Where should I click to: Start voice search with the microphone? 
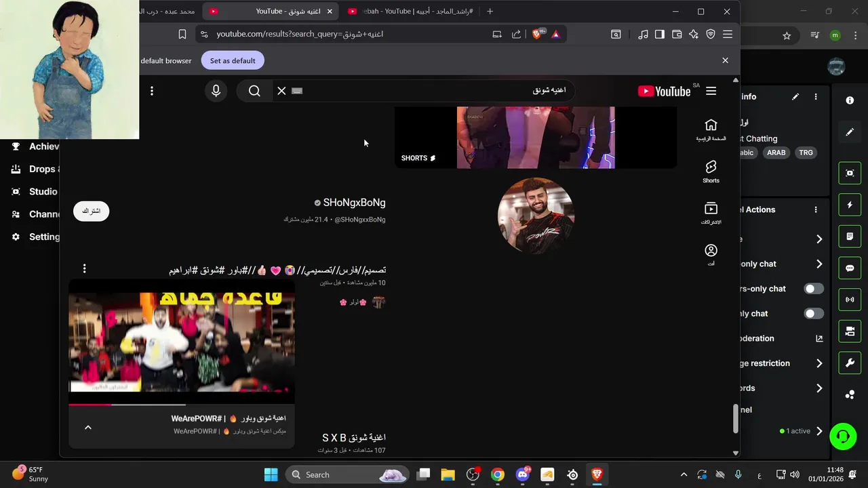click(216, 91)
